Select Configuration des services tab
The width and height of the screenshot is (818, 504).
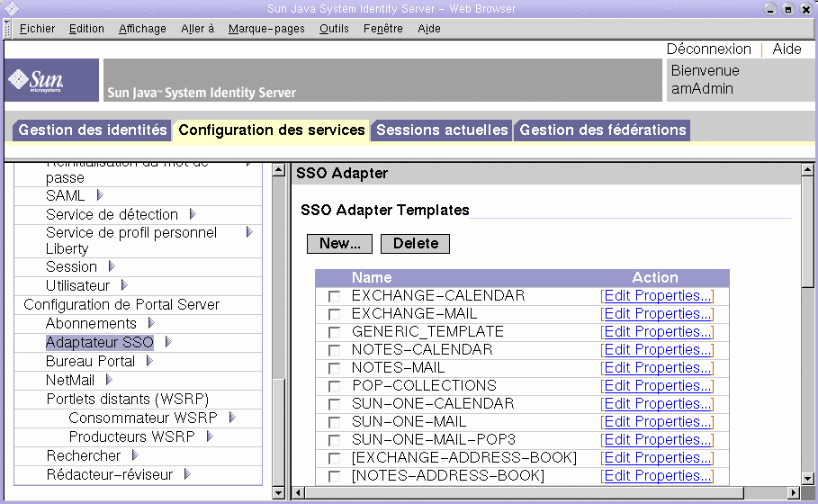point(271,130)
